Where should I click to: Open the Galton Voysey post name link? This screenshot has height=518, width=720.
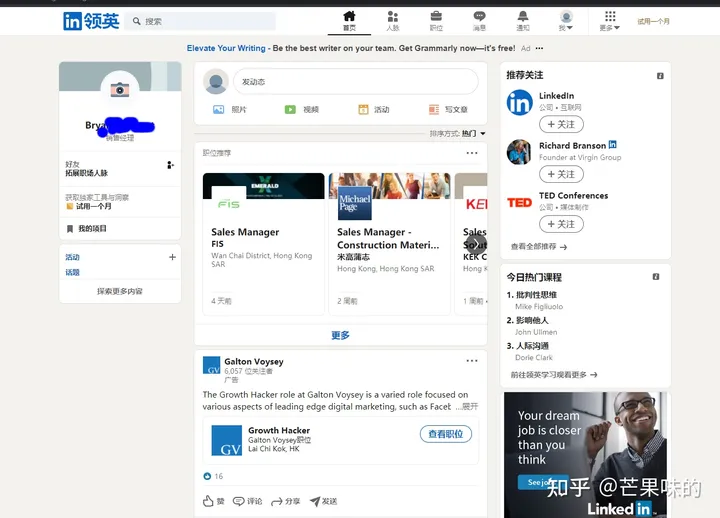(254, 361)
